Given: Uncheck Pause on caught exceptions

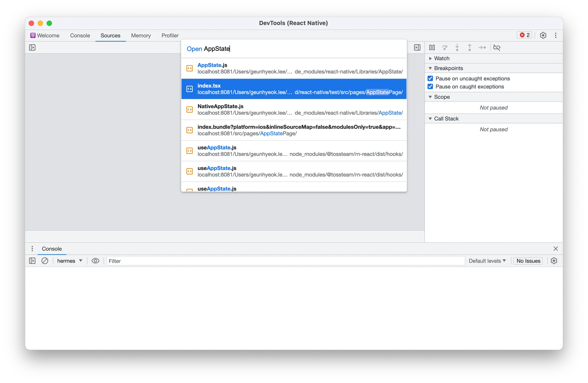Looking at the screenshot, I should 430,86.
